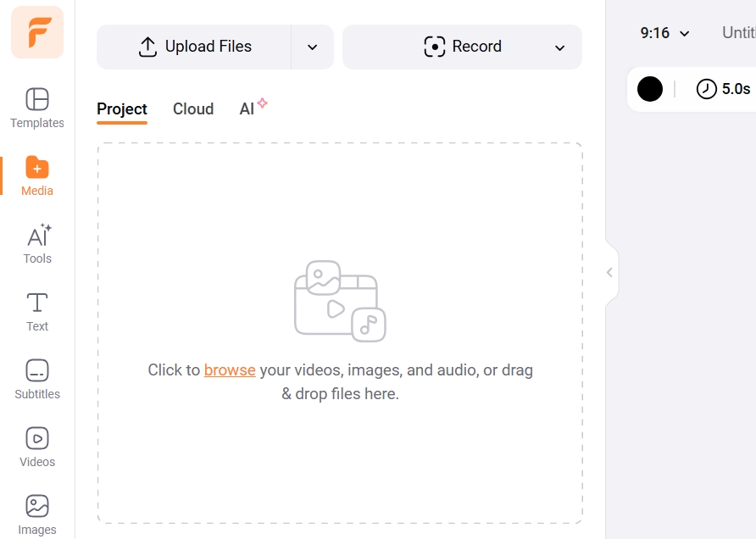Click the browse link to select files

point(230,370)
